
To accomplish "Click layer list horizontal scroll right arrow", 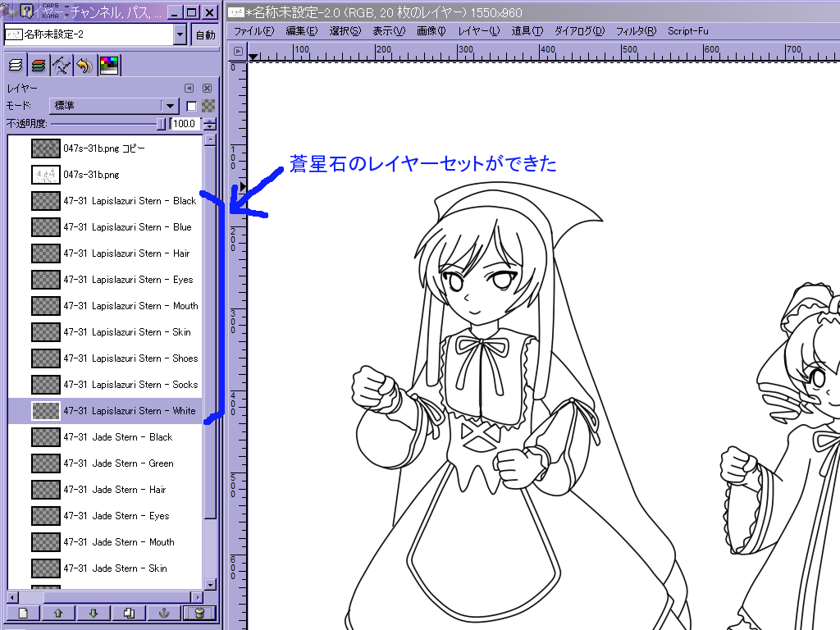I will click(x=198, y=596).
